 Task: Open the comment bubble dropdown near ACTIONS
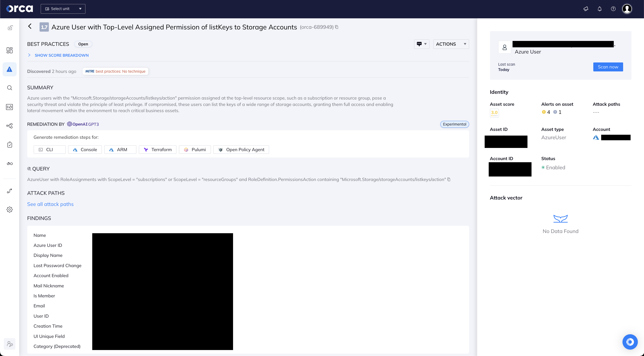(x=422, y=44)
